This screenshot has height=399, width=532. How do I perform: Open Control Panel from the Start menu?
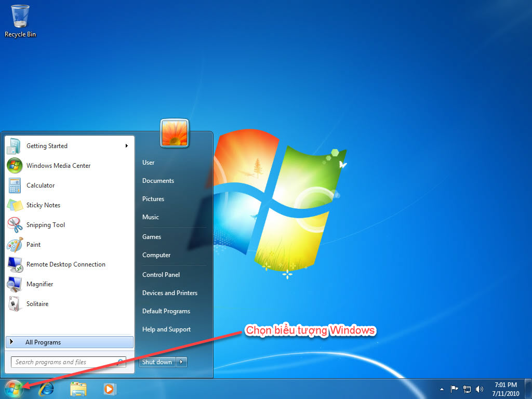coord(161,275)
